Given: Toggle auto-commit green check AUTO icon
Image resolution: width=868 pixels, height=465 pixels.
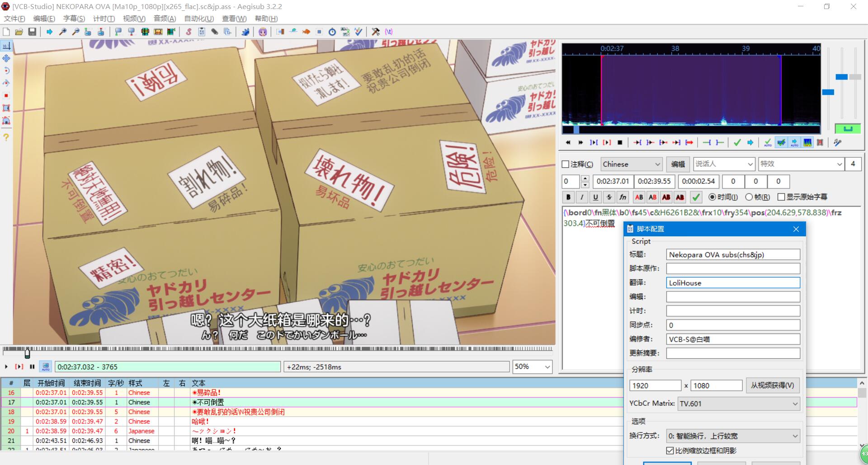Looking at the screenshot, I should 768,142.
